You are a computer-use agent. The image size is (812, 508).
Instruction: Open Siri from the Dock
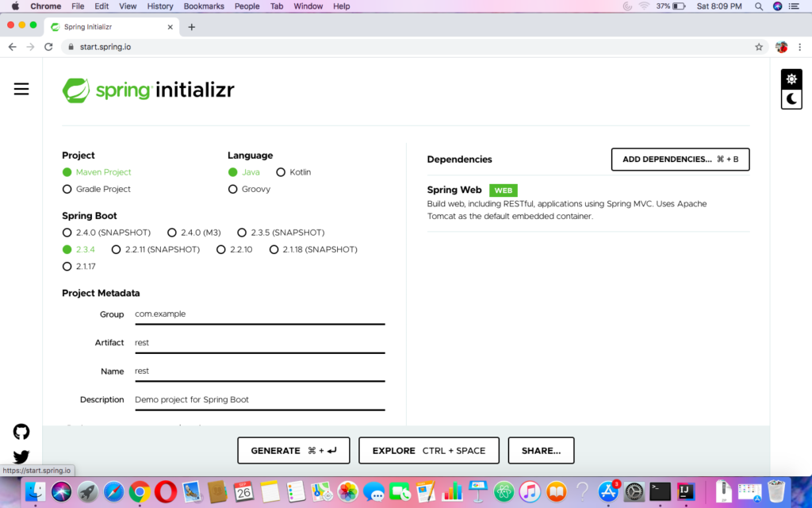[61, 491]
